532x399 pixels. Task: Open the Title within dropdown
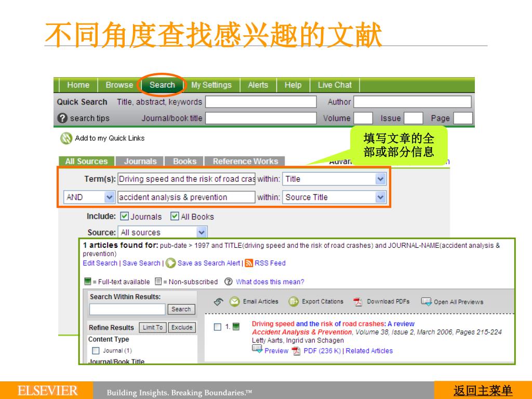[x=334, y=179]
